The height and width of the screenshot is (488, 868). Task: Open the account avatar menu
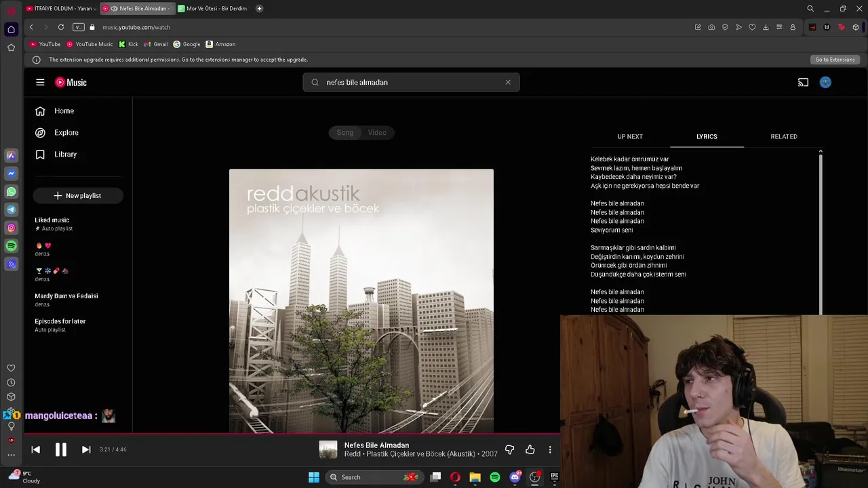pyautogui.click(x=825, y=82)
